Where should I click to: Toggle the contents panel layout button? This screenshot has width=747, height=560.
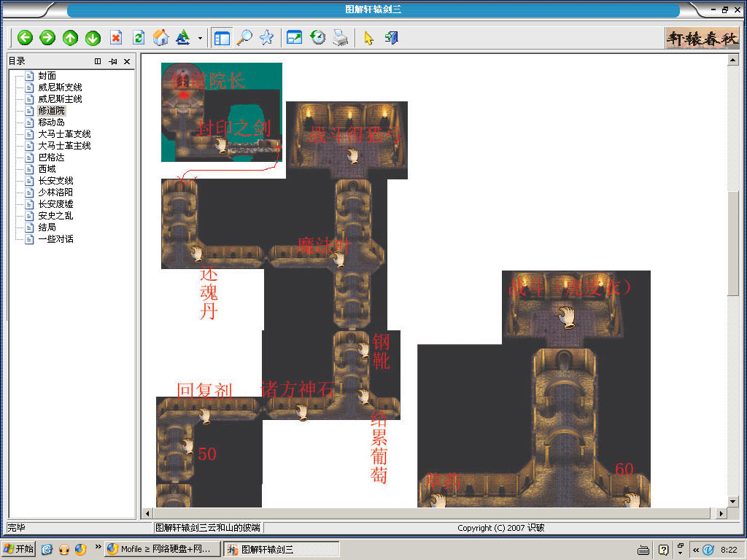[222, 38]
